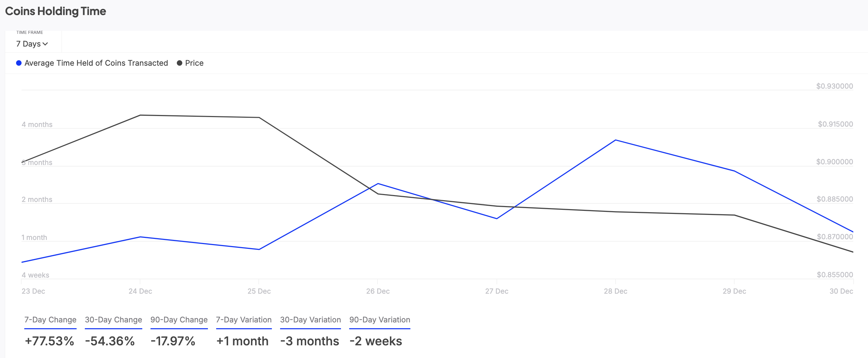Click the +77.53% change value
This screenshot has height=358, width=868.
point(50,341)
